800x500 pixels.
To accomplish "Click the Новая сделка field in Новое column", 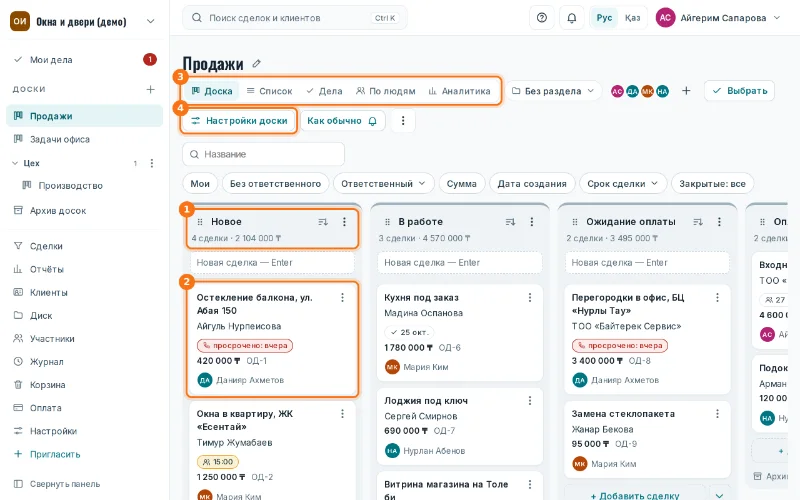I will pyautogui.click(x=272, y=263).
